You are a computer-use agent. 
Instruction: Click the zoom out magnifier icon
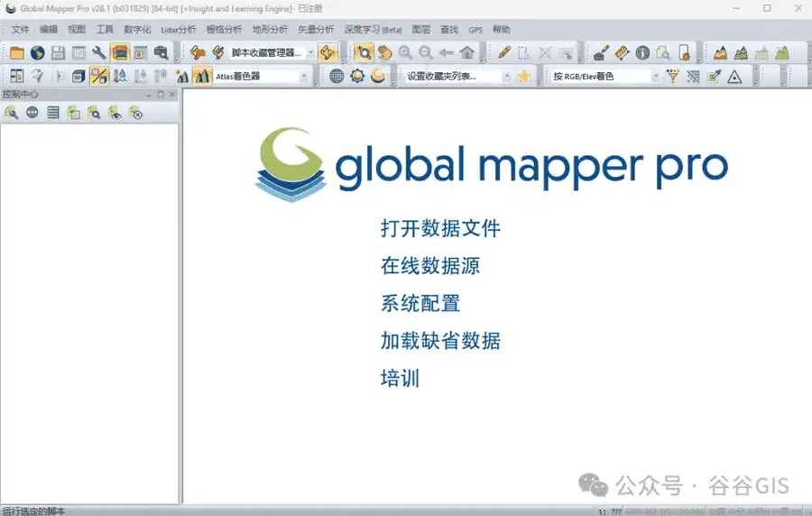pyautogui.click(x=426, y=52)
